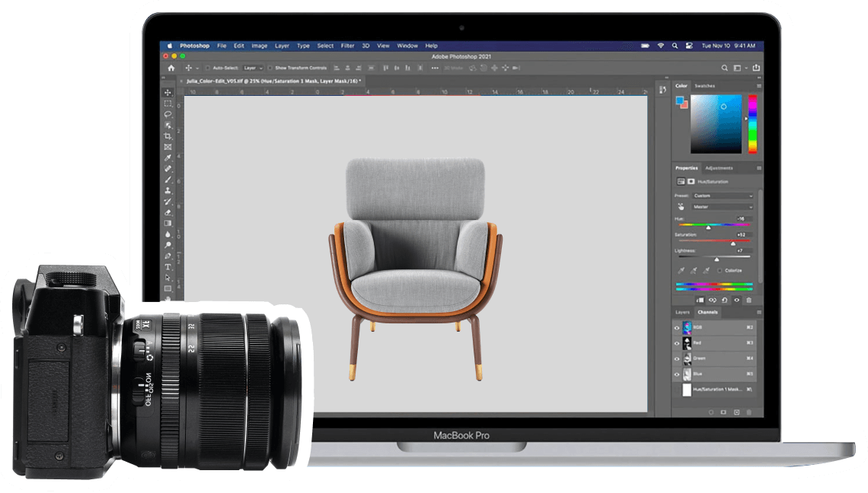Click the Hue/Saturation adjustment icon in Properties panel
Image resolution: width=868 pixels, height=493 pixels.
point(680,182)
